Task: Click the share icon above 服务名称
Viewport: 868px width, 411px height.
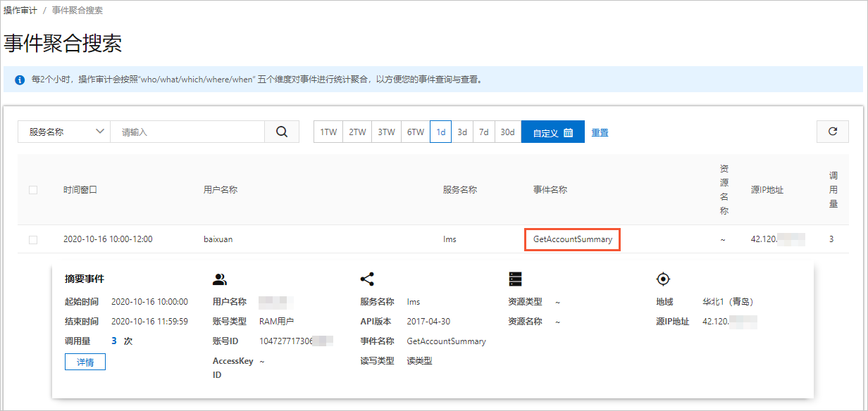Action: 367,279
